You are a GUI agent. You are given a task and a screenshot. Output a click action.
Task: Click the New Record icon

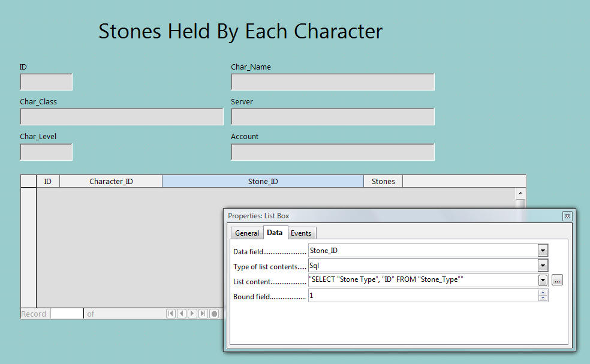[214, 314]
